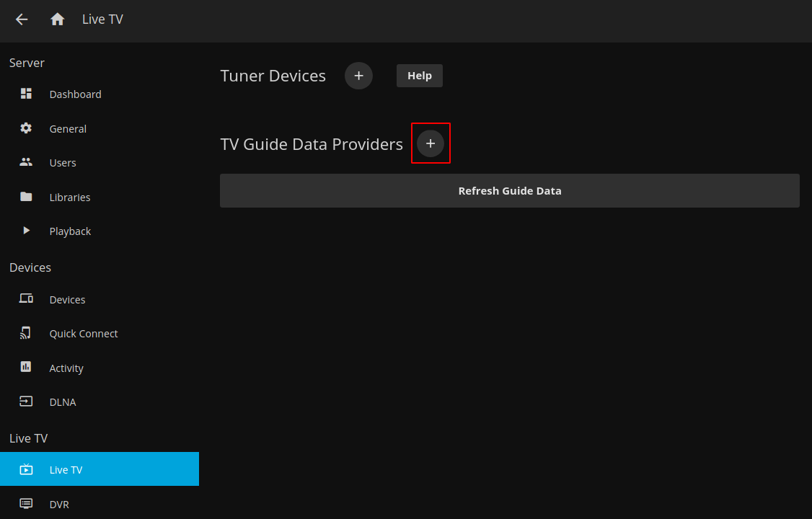Click the Libraries folder icon
Viewport: 812px width, 519px height.
point(26,197)
